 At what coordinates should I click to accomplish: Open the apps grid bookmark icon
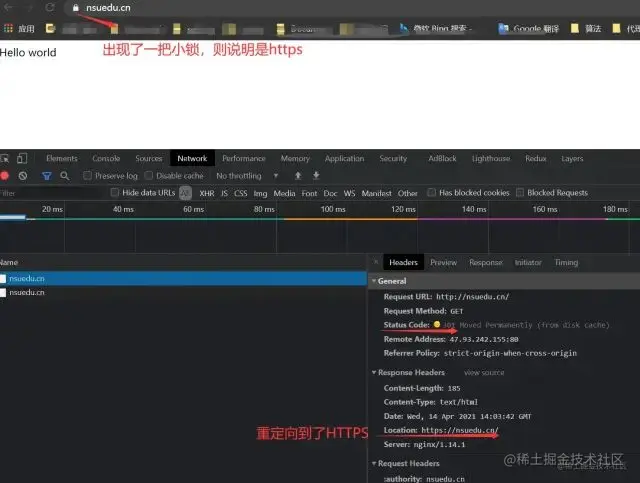click(8, 28)
